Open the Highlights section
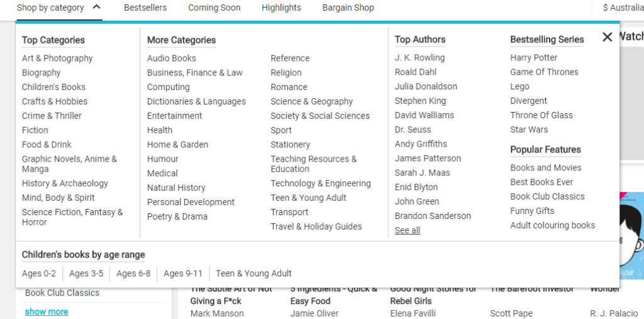Viewport: 644px width, 319px height. (x=281, y=8)
